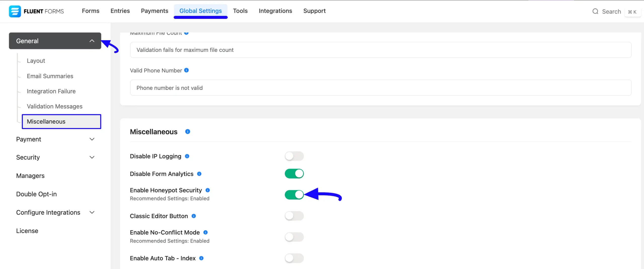This screenshot has height=269, width=644.
Task: Toggle Enable Auto Tab - Index switch
Action: coord(294,258)
